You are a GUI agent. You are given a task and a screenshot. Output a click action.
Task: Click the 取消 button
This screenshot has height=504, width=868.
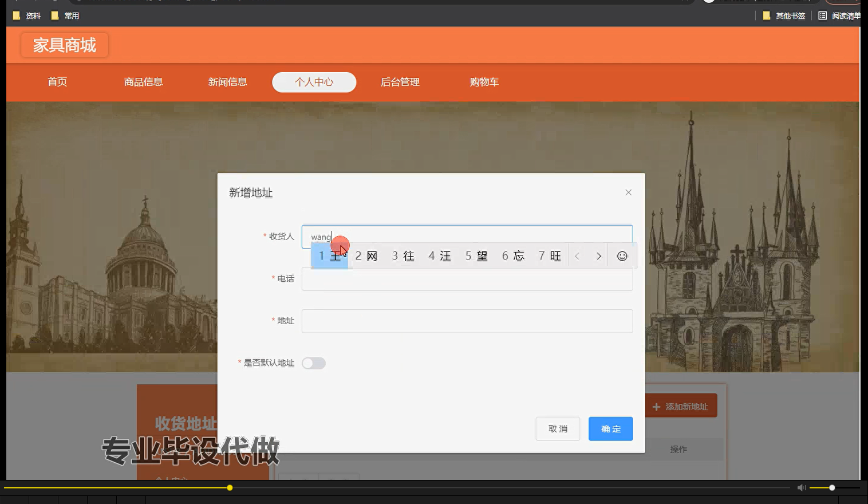tap(558, 428)
